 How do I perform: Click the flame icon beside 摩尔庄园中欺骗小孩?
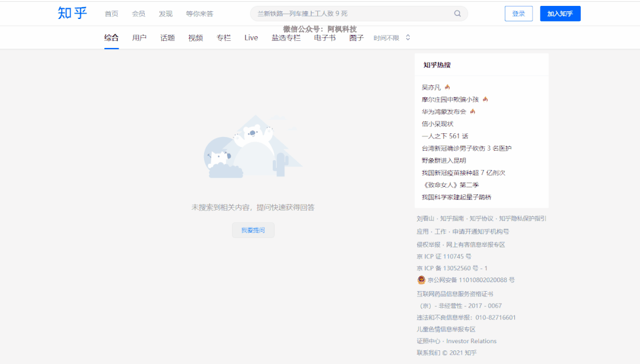[x=485, y=98]
